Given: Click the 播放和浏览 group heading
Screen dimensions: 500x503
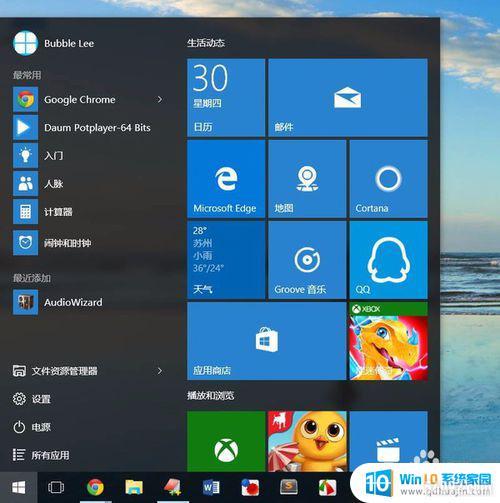Looking at the screenshot, I should click(x=210, y=396).
